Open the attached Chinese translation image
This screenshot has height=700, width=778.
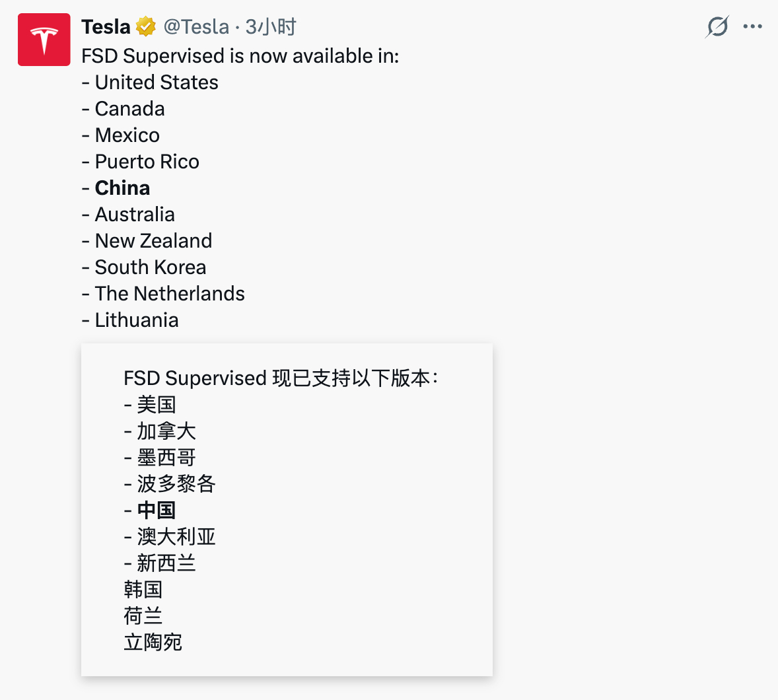click(x=287, y=510)
